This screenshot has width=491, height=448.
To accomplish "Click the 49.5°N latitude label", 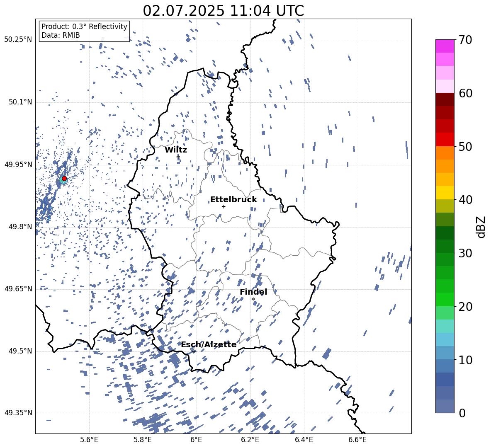I will point(20,351).
